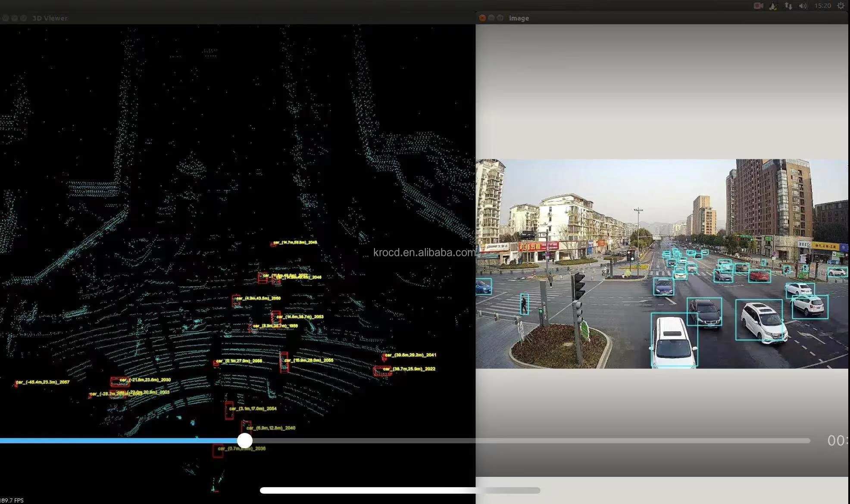Viewport: 850px width, 504px height.
Task: Close the 3D Viewer window
Action: [5, 18]
